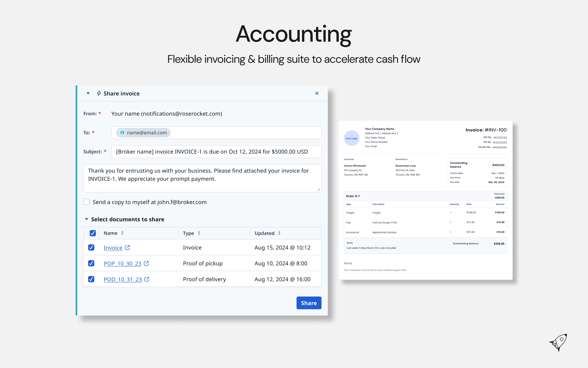Uncheck the Invoice row checkbox

pyautogui.click(x=91, y=248)
